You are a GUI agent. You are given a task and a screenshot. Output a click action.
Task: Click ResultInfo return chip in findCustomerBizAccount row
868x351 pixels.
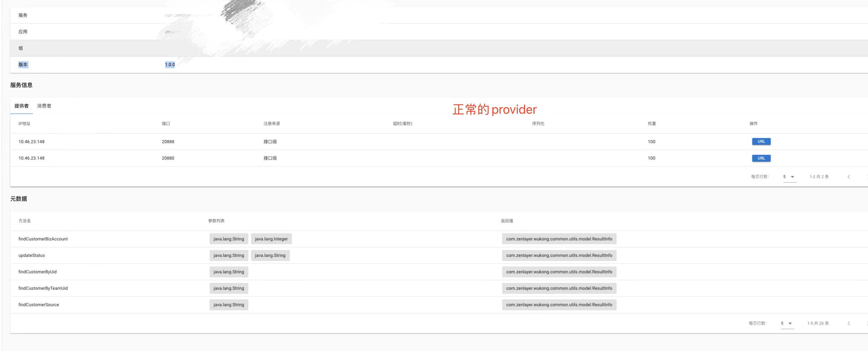tap(559, 239)
